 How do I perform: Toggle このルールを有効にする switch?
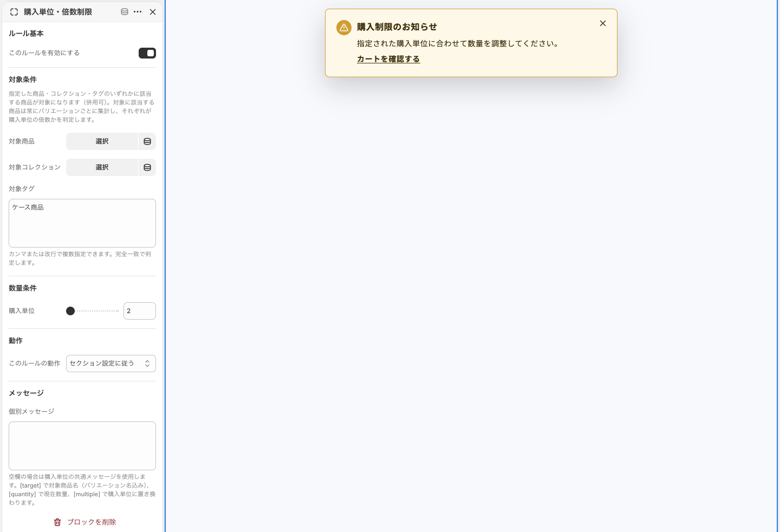pos(147,53)
